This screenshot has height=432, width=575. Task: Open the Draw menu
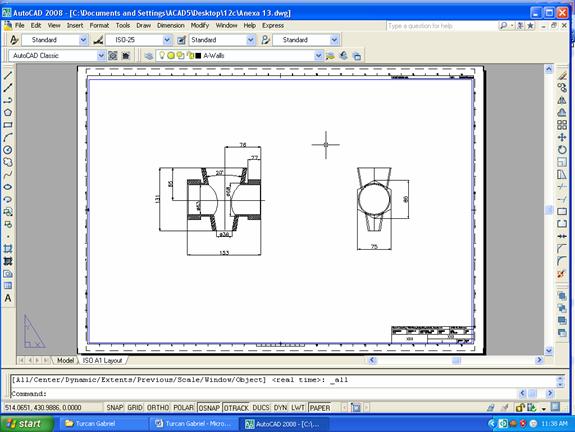tap(143, 25)
